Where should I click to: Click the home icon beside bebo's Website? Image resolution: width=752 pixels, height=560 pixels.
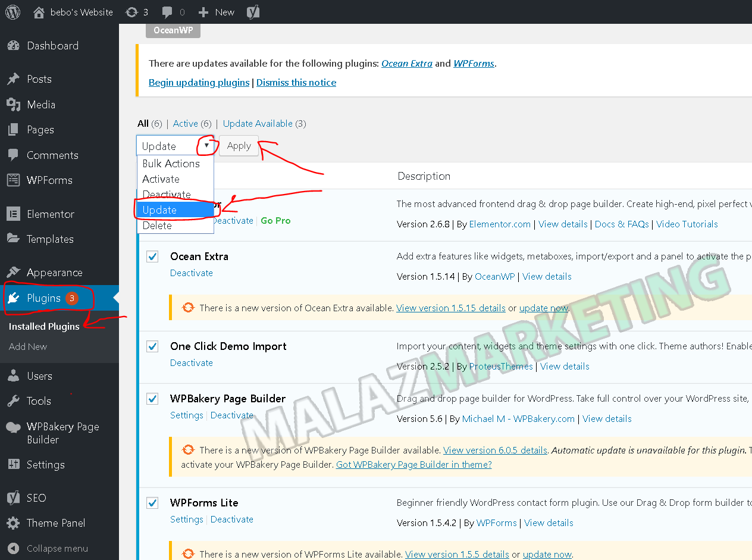pyautogui.click(x=39, y=12)
